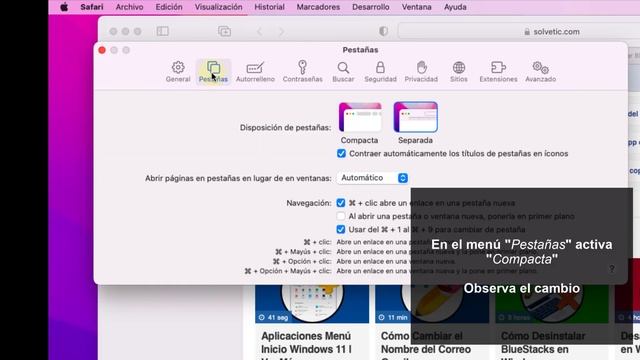Open the Marcadores menu

point(318,7)
